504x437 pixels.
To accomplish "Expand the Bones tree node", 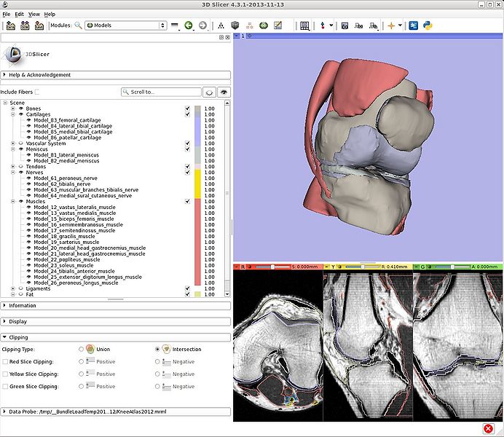I will (12, 109).
